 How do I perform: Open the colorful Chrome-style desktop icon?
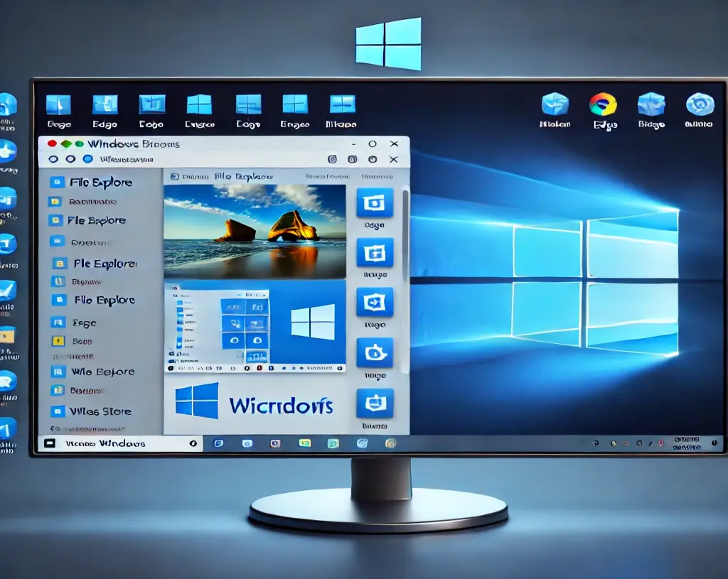pos(602,104)
